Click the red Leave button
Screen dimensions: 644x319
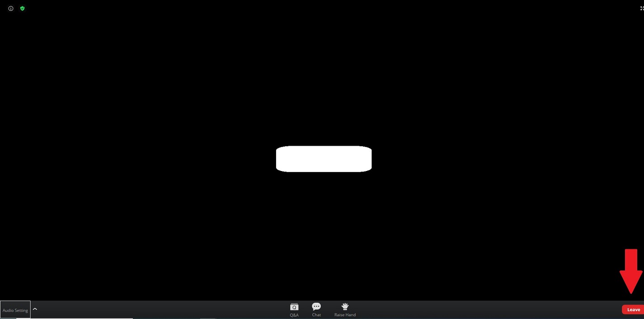pyautogui.click(x=633, y=309)
